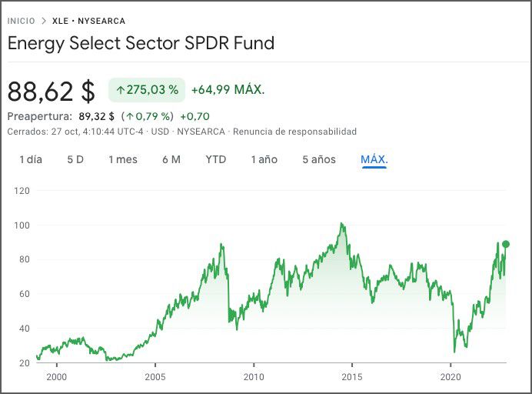Show the 1 mes chart range
Image resolution: width=532 pixels, height=394 pixels.
click(122, 159)
